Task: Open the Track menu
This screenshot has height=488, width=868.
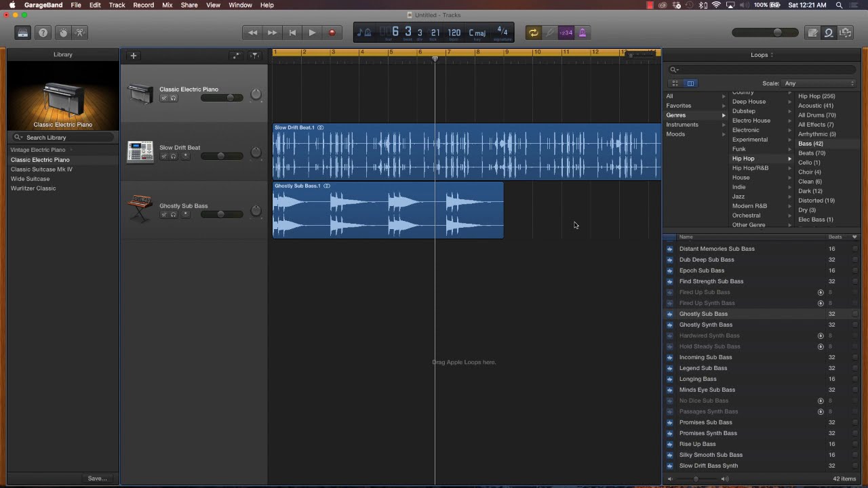Action: click(x=117, y=5)
